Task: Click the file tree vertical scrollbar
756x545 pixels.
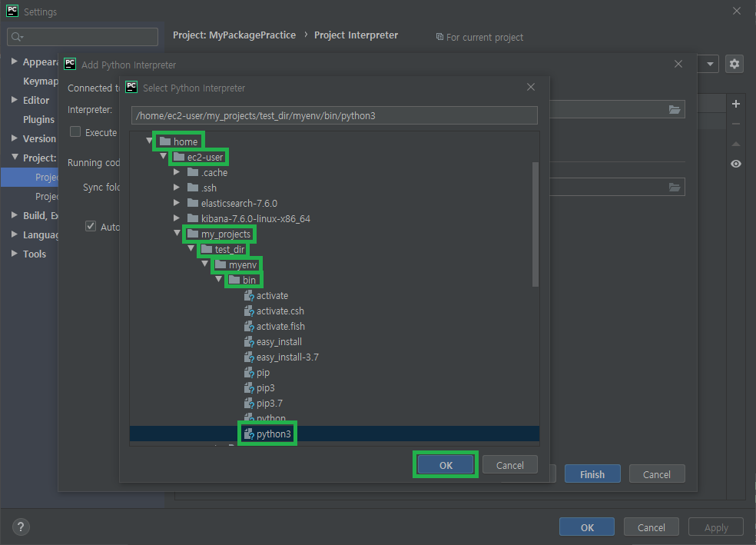Action: click(535, 224)
